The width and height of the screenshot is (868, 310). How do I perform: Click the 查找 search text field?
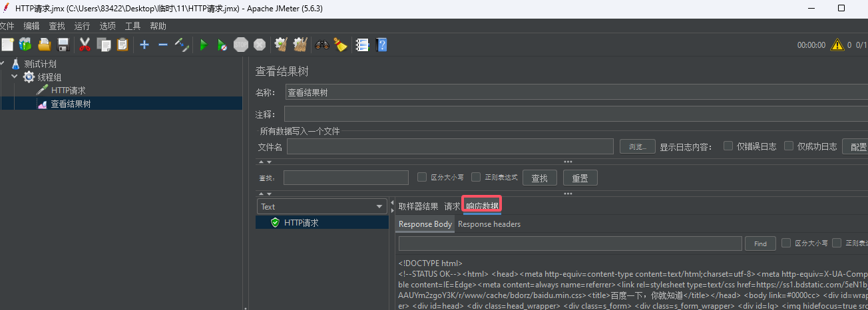(346, 178)
